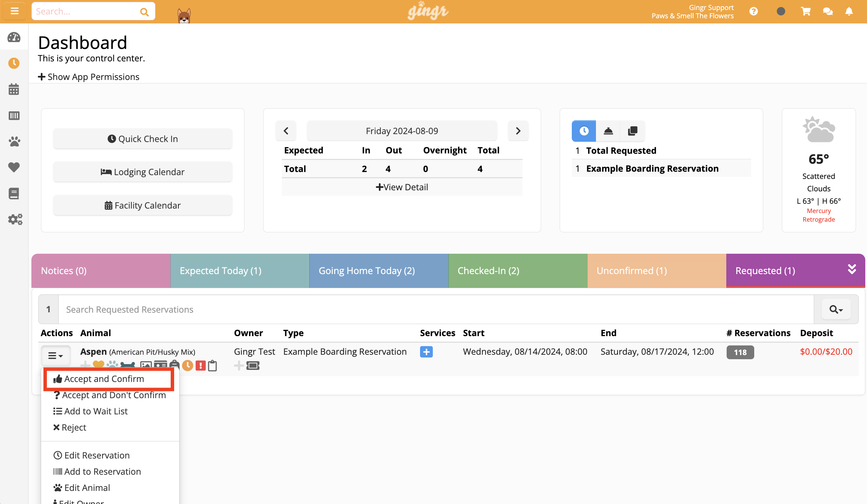
Task: Collapse tabs with the double chevron
Action: click(x=852, y=269)
